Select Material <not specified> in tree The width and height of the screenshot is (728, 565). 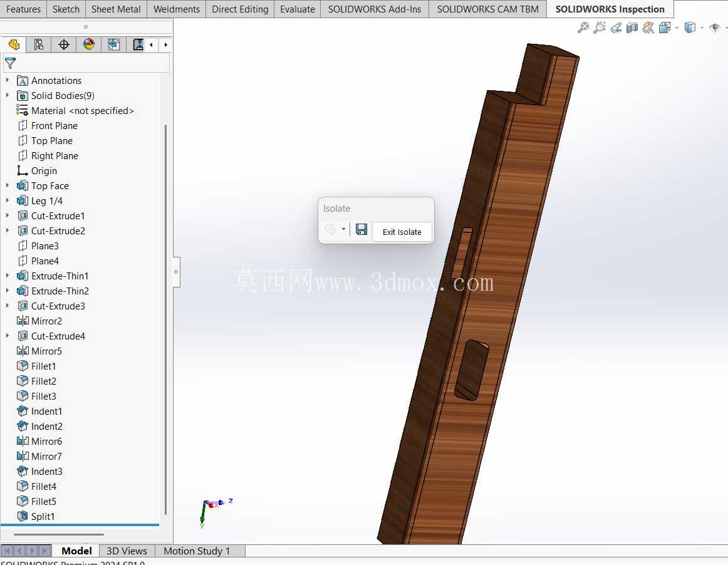(75, 110)
